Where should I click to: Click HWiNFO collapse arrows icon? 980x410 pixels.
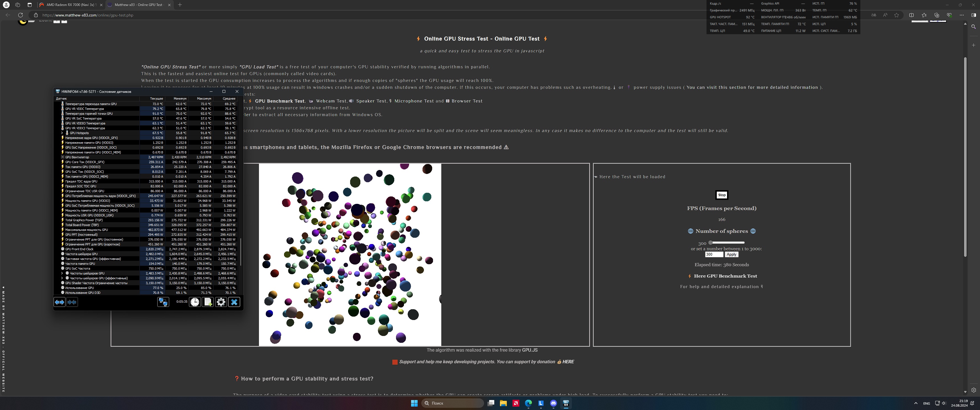click(72, 302)
